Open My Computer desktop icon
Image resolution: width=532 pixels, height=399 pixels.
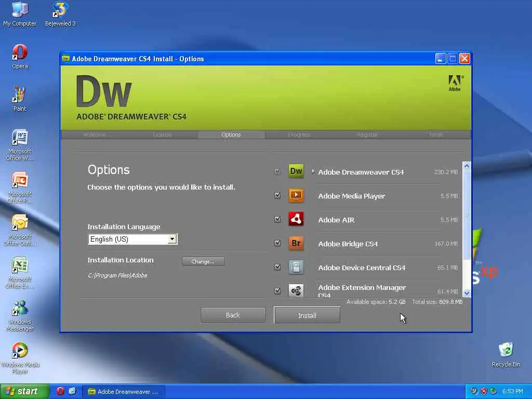click(20, 14)
